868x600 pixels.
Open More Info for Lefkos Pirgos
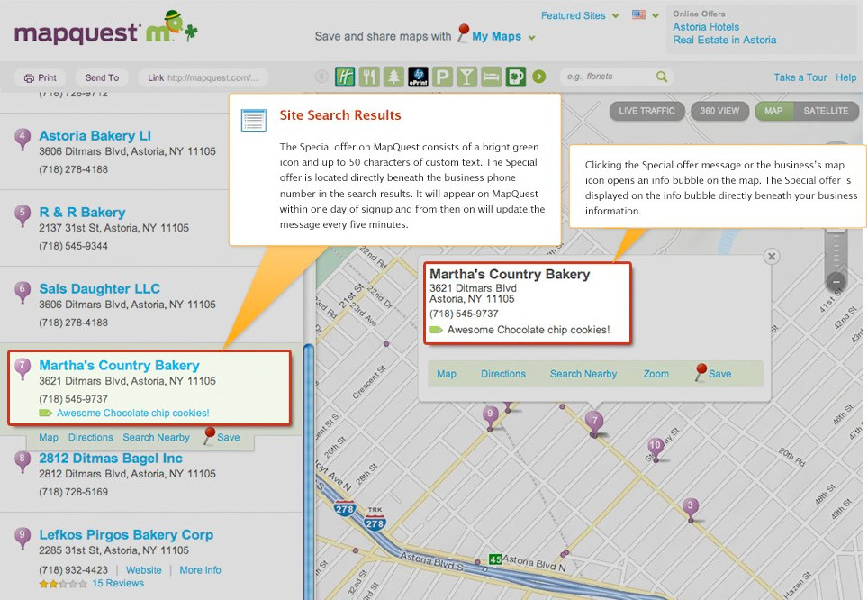pos(201,570)
